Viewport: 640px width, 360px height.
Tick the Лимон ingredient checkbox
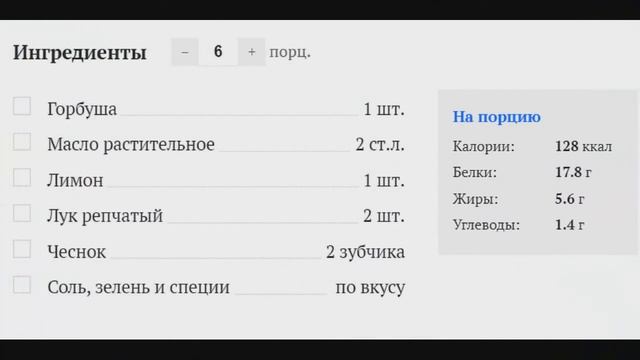pyautogui.click(x=22, y=178)
